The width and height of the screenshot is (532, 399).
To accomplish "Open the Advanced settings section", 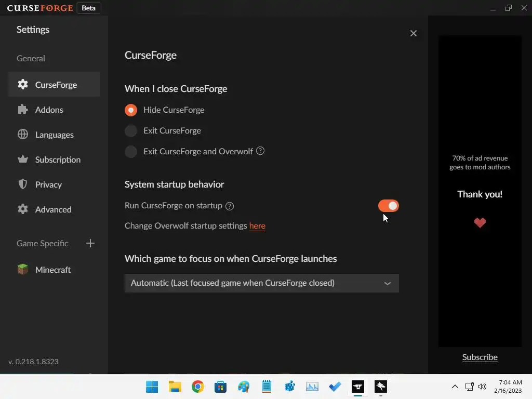I will [54, 209].
